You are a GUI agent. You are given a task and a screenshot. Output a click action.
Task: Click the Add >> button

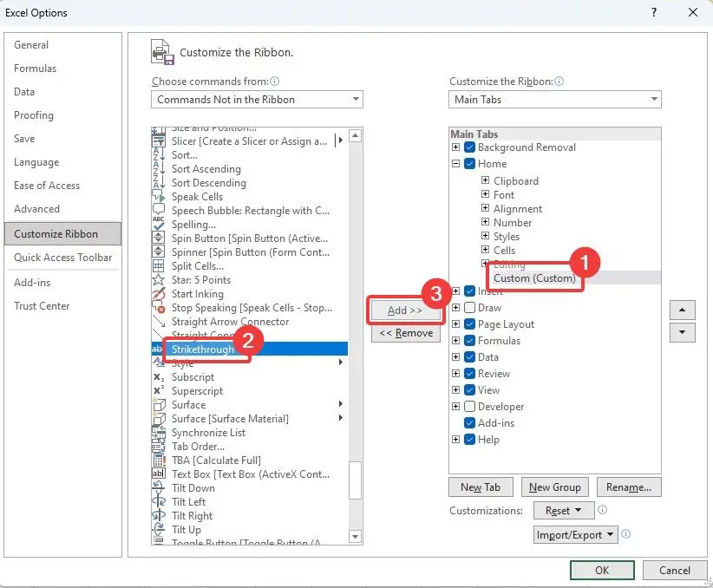pos(405,310)
